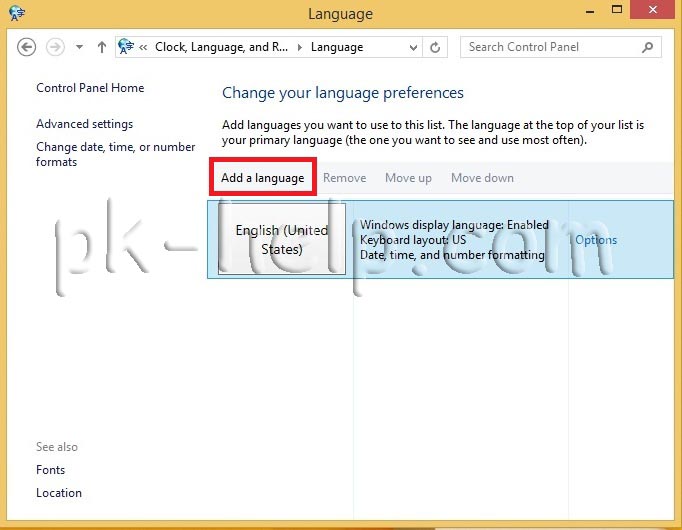The width and height of the screenshot is (682, 530).
Task: Minimize the Language window
Action: click(x=590, y=10)
